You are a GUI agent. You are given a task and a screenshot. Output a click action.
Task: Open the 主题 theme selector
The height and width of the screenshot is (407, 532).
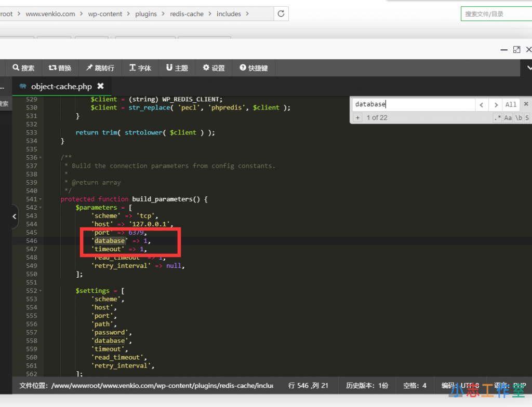[177, 68]
